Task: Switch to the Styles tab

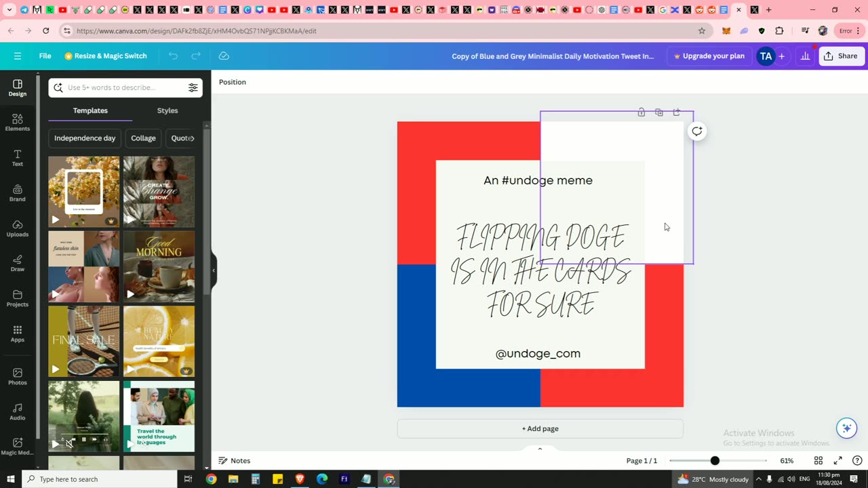Action: 167,110
